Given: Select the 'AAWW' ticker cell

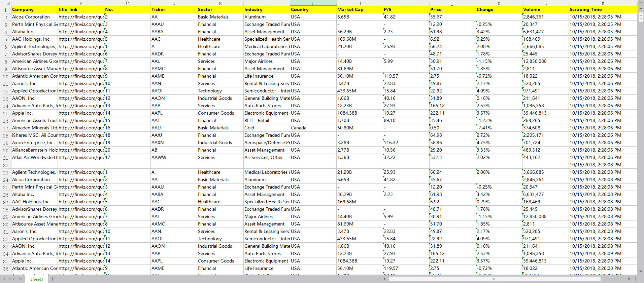Looking at the screenshot, I should click(x=174, y=158).
